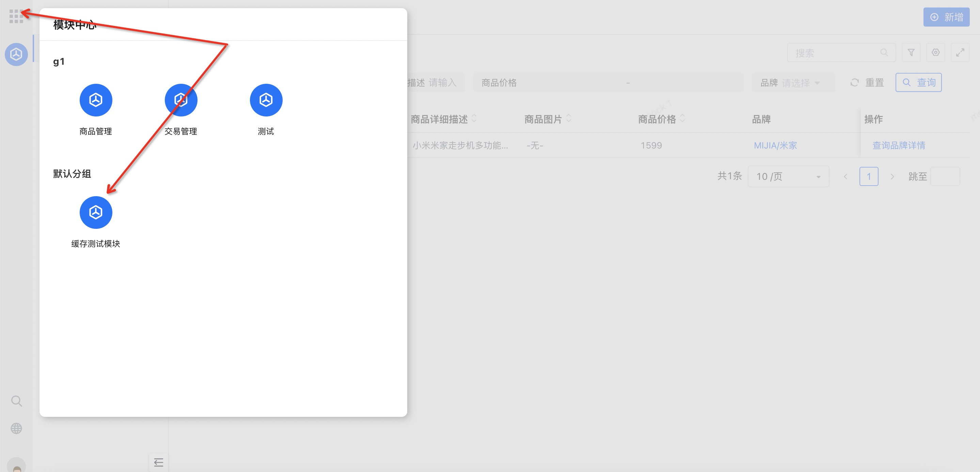
Task: Open the 10/页 page size dropdown
Action: pos(788,176)
